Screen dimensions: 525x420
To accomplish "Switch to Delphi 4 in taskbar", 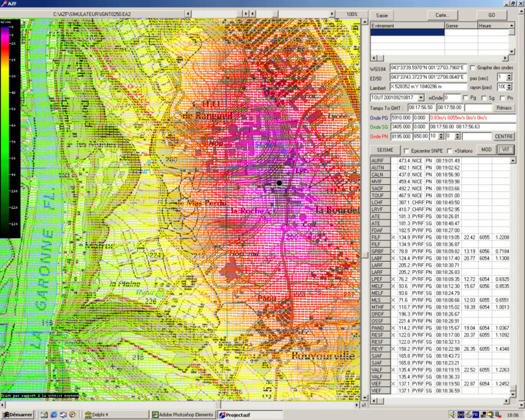I will click(x=99, y=414).
